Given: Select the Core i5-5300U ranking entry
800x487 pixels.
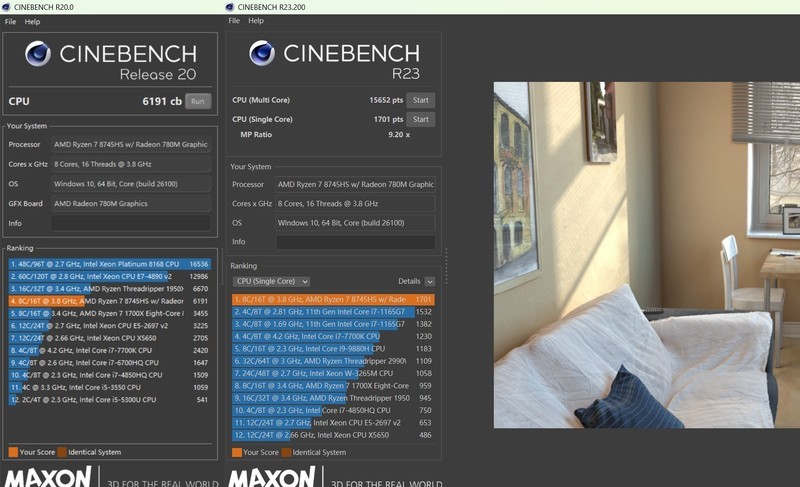Looking at the screenshot, I should point(108,399).
